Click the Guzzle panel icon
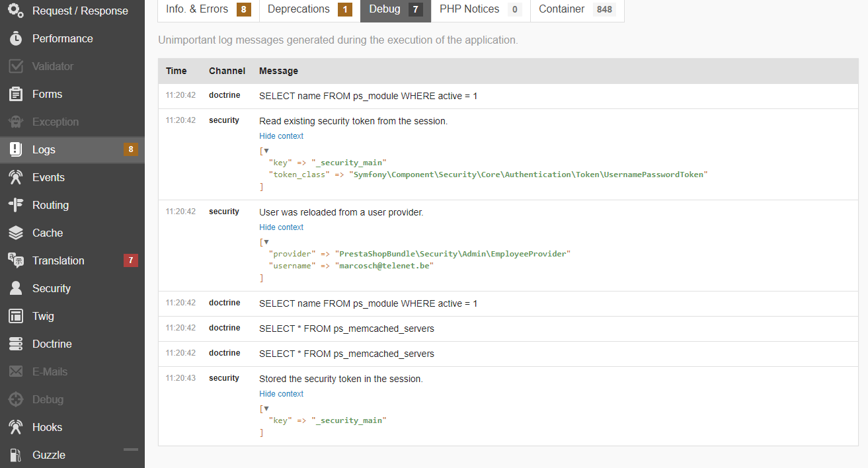Viewport: 868px width, 468px height. click(16, 455)
